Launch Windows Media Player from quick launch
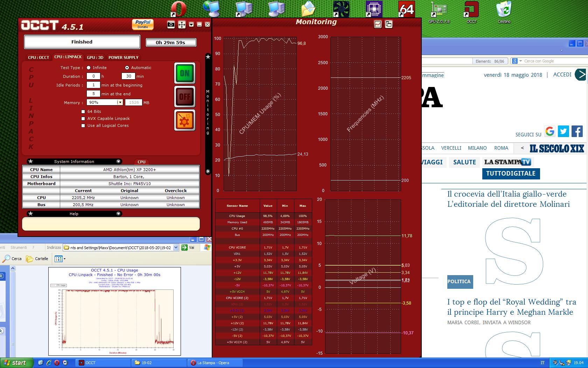This screenshot has height=368, width=588. [65, 363]
